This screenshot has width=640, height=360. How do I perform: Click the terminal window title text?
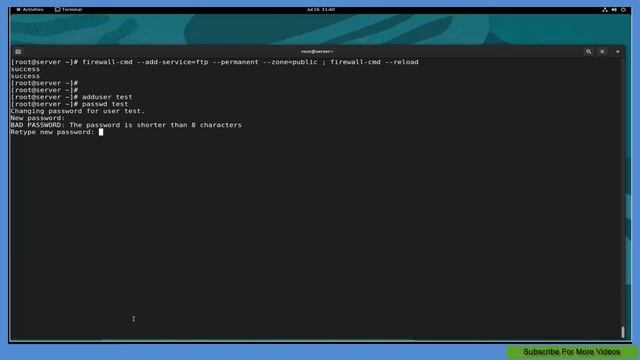coord(317,52)
